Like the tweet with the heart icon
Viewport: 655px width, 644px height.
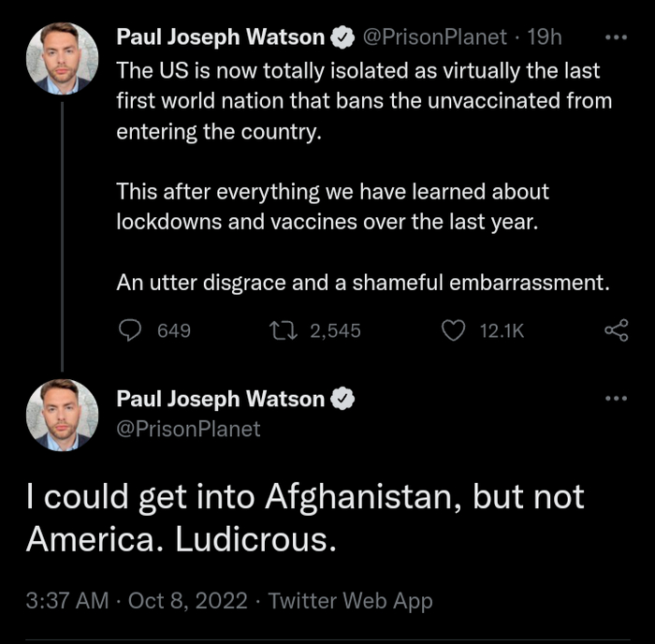coord(453,330)
